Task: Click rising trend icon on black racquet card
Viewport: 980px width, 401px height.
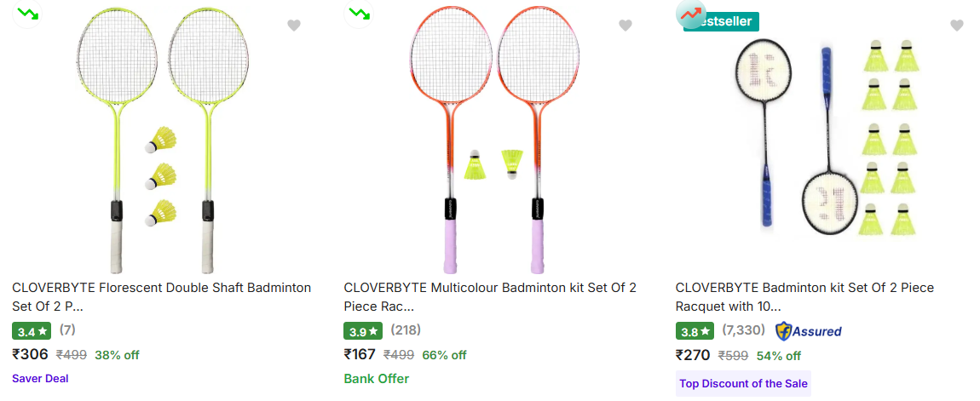Action: point(691,14)
